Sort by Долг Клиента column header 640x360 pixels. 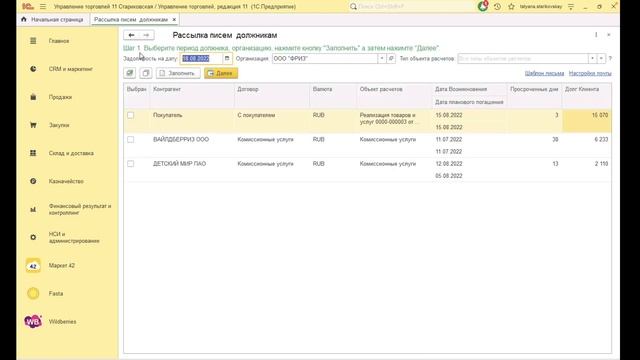tap(587, 89)
